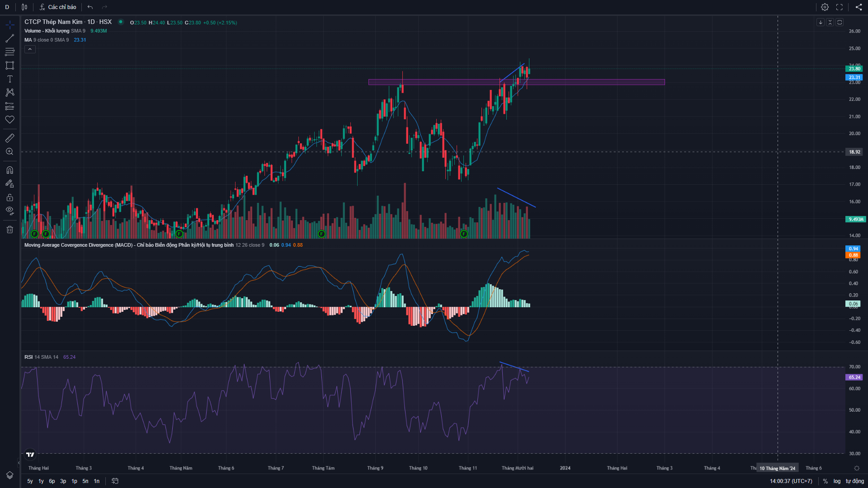868x488 pixels.
Task: Open the candlestick chart style selector
Action: 24,7
